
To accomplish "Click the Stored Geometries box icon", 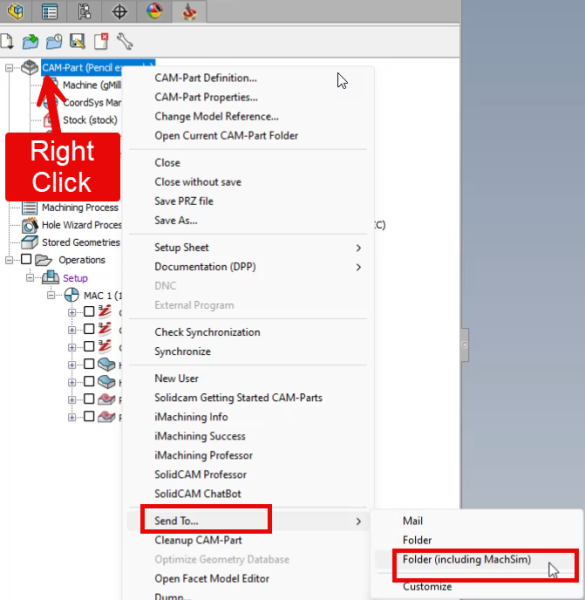I will point(29,242).
